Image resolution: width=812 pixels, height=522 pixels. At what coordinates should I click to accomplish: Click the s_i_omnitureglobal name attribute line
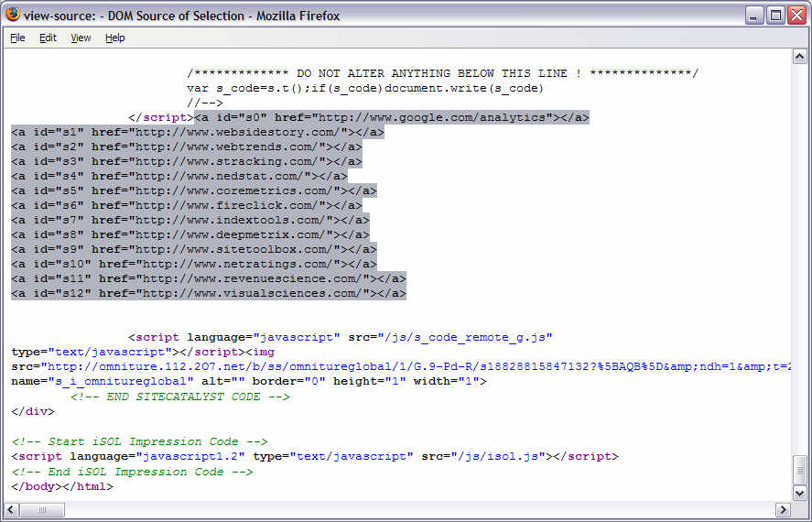tap(249, 382)
